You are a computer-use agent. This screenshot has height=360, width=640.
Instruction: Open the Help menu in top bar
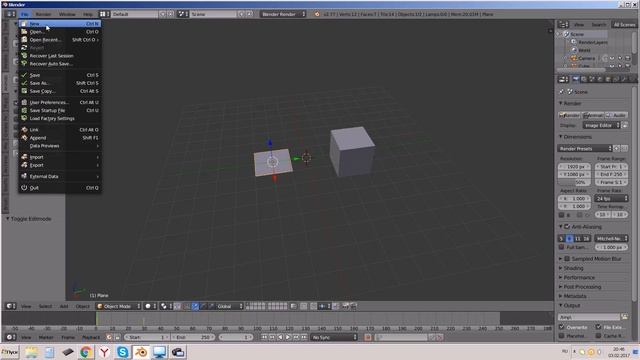[88, 14]
